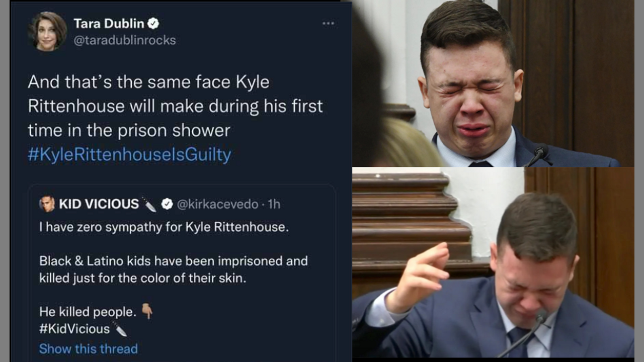This screenshot has width=644, height=362.
Task: Open the #KyleRittenhouseIsGuilty hashtag
Action: [x=129, y=155]
